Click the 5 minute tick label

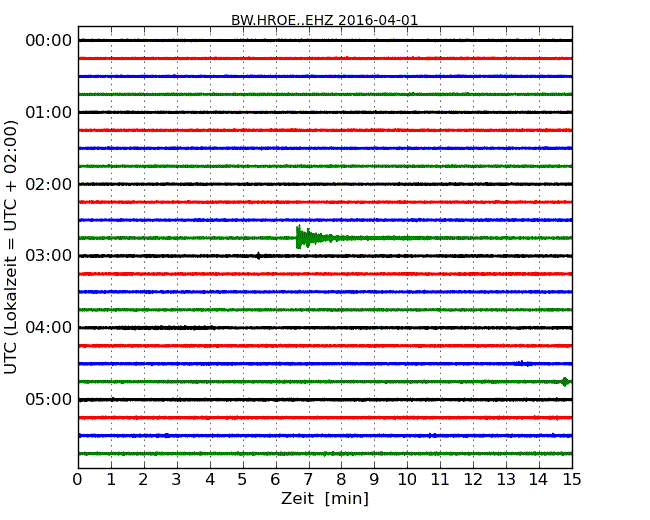tap(243, 479)
